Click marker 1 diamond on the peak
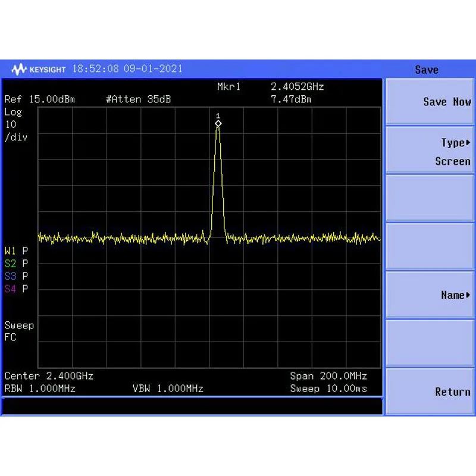 pyautogui.click(x=218, y=124)
